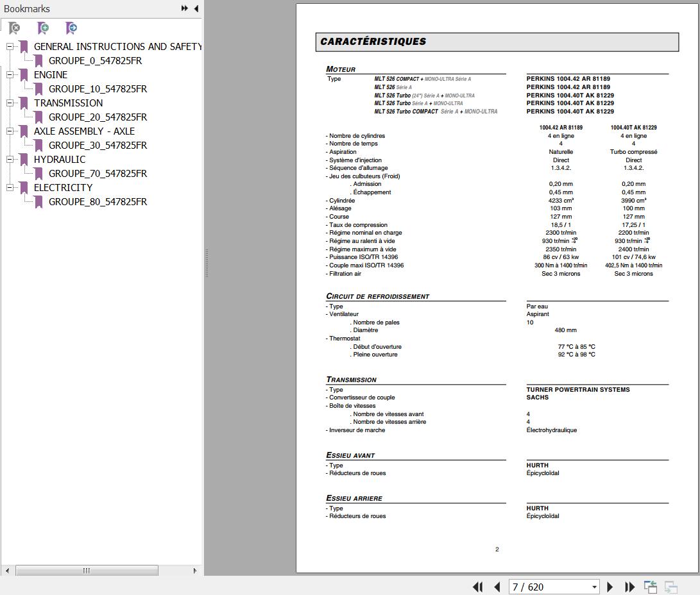Click the bookmark icon beside GROUPE_70_547825FR
700x595 pixels.
(x=39, y=174)
